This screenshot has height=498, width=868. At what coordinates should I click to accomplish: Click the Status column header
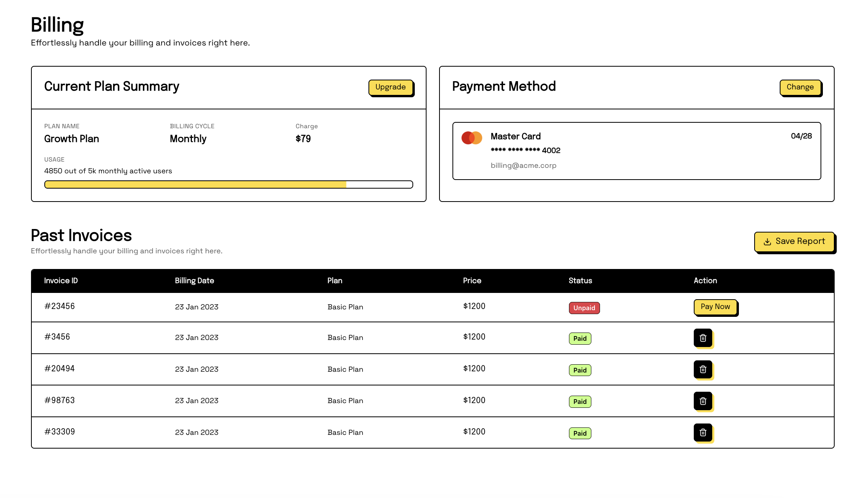(x=580, y=281)
